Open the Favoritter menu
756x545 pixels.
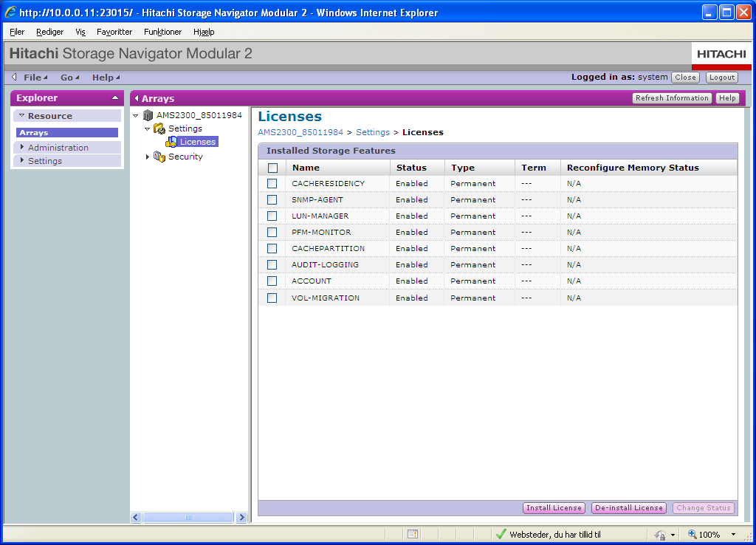click(x=114, y=32)
